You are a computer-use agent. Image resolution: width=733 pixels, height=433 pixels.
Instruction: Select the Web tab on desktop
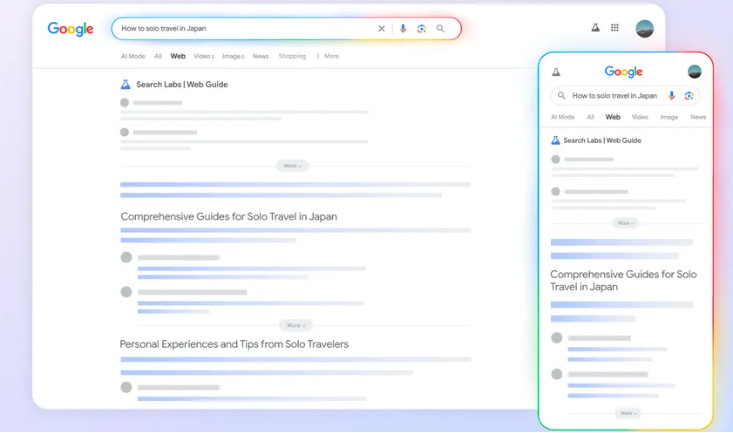pos(178,56)
